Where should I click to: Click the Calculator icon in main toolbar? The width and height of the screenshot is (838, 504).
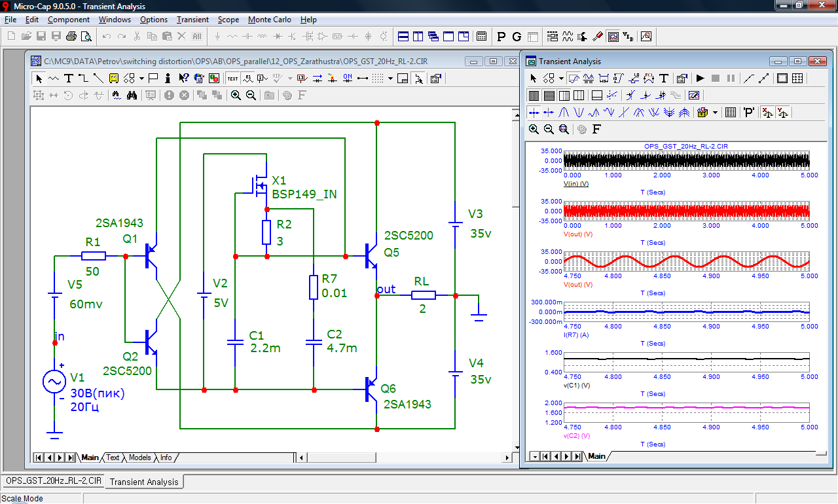[481, 36]
